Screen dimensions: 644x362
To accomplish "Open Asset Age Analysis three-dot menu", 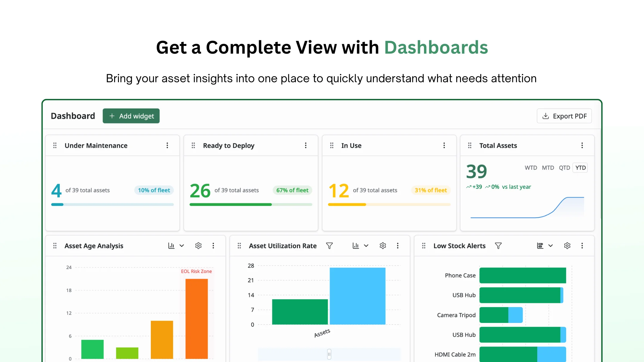I will point(213,246).
